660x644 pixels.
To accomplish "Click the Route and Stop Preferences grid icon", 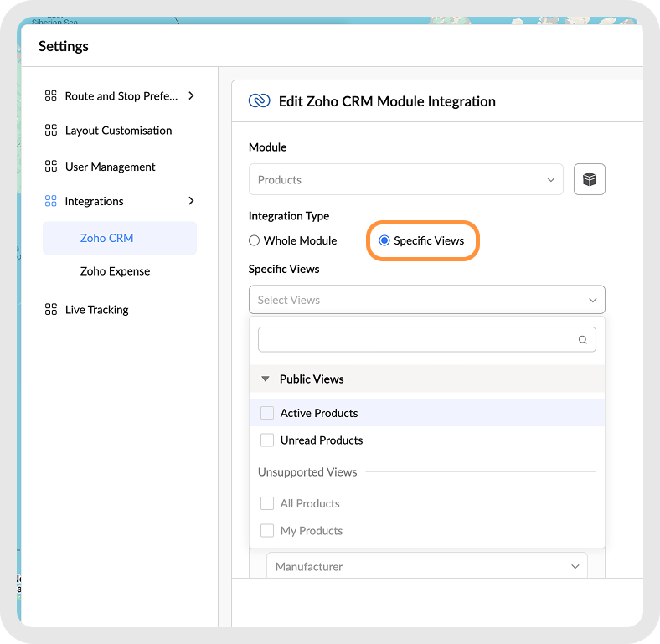I will tap(51, 96).
